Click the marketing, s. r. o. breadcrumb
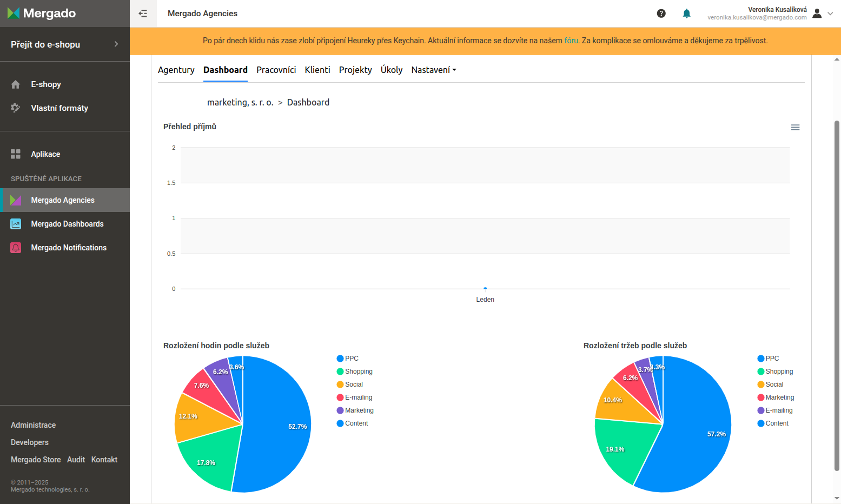Viewport: 841px width, 504px height. pos(240,102)
